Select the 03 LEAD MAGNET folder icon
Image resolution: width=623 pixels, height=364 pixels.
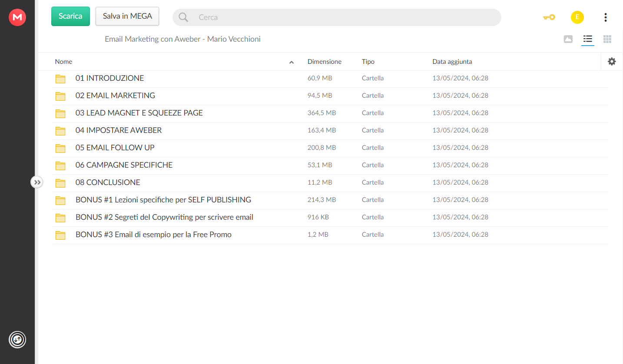click(60, 113)
